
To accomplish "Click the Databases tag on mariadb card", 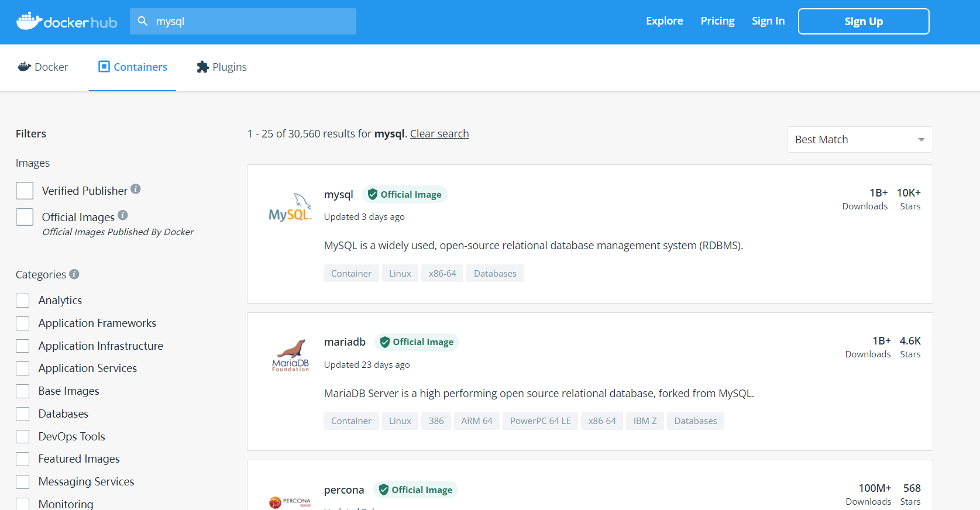I will click(696, 421).
